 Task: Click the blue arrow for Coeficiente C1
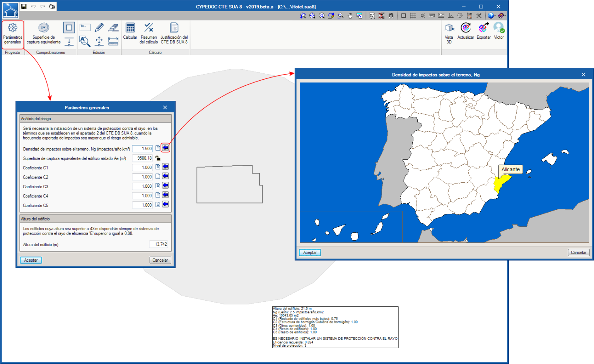coord(166,167)
